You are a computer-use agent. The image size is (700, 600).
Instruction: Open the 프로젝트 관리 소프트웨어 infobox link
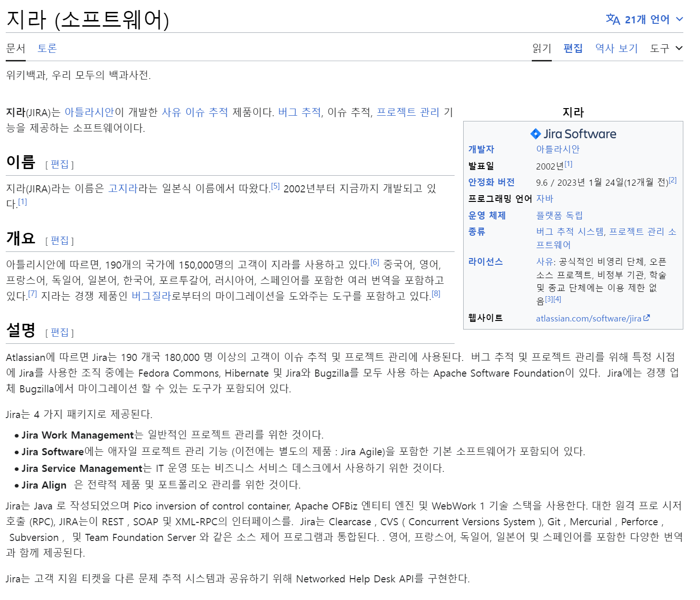607,238
